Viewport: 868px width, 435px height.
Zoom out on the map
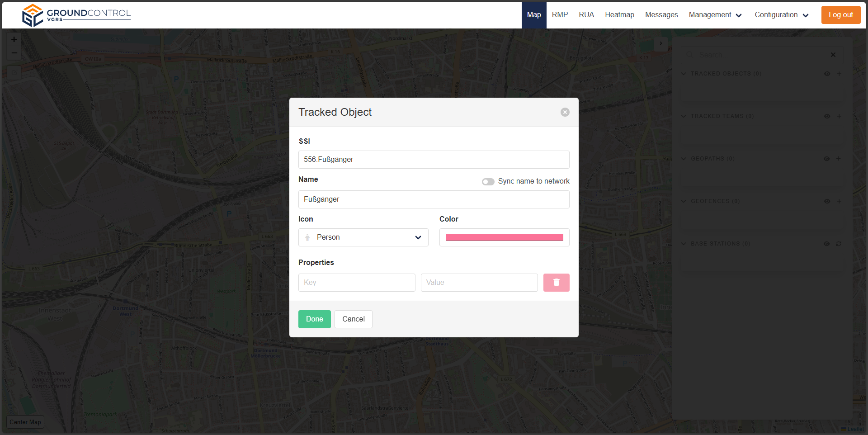pyautogui.click(x=14, y=53)
